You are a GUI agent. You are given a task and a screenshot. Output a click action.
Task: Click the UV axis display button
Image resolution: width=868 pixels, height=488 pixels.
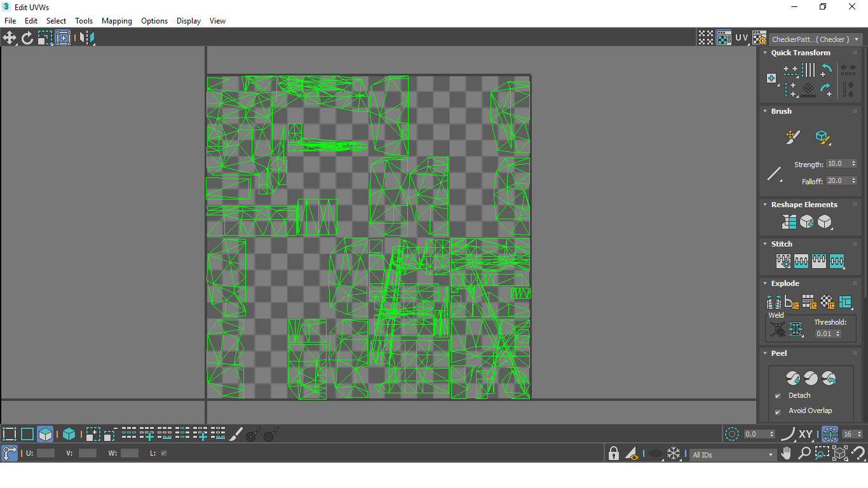pos(742,38)
